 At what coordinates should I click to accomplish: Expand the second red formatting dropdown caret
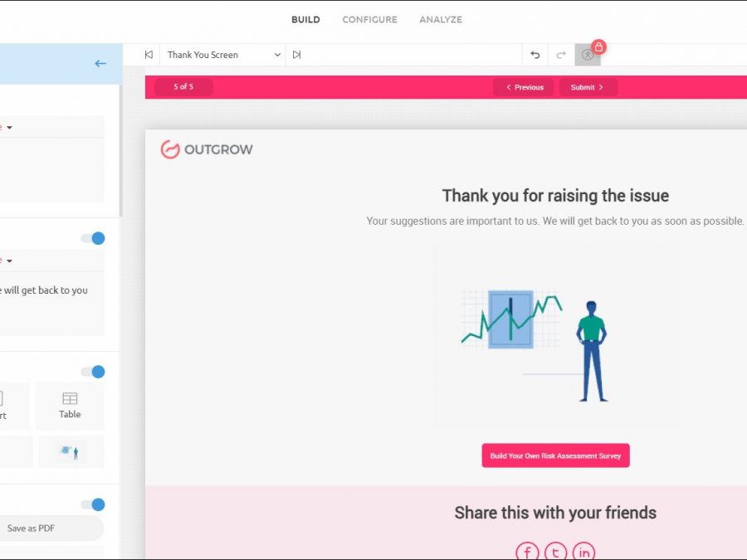(8, 261)
